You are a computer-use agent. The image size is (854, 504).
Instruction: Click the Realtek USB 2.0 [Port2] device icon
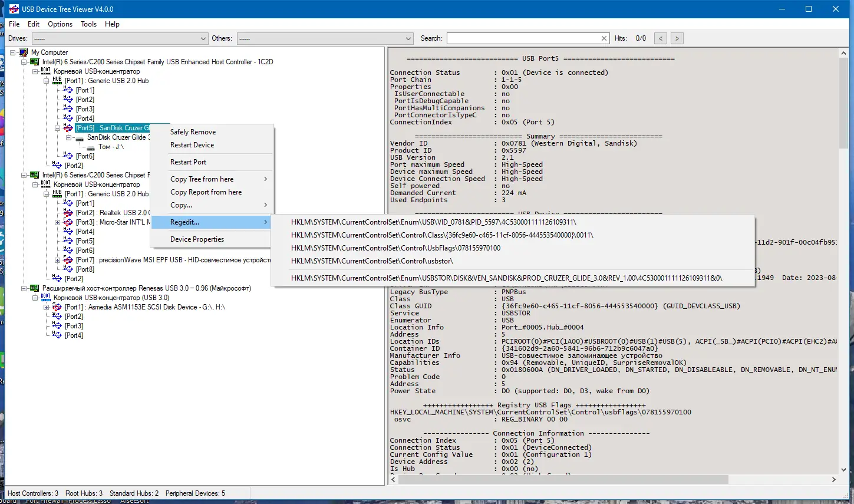point(68,213)
